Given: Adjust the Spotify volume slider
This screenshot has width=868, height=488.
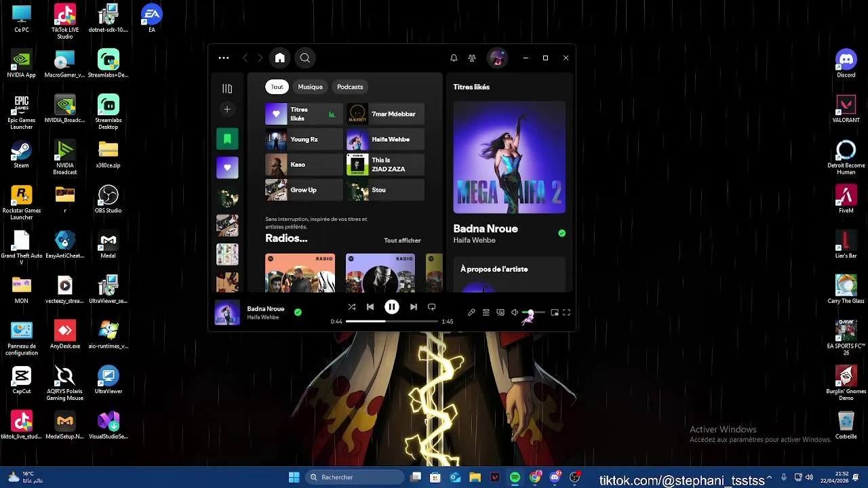Looking at the screenshot, I should tap(534, 312).
